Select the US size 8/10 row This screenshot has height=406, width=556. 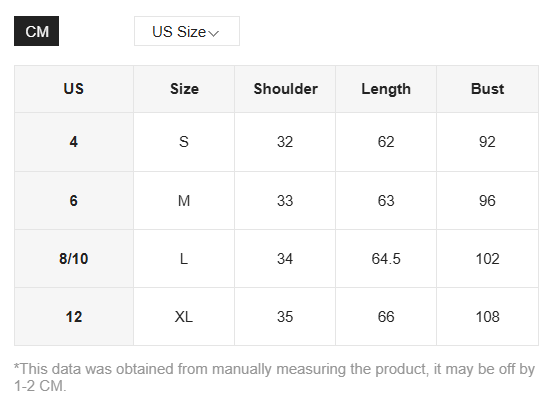click(276, 258)
